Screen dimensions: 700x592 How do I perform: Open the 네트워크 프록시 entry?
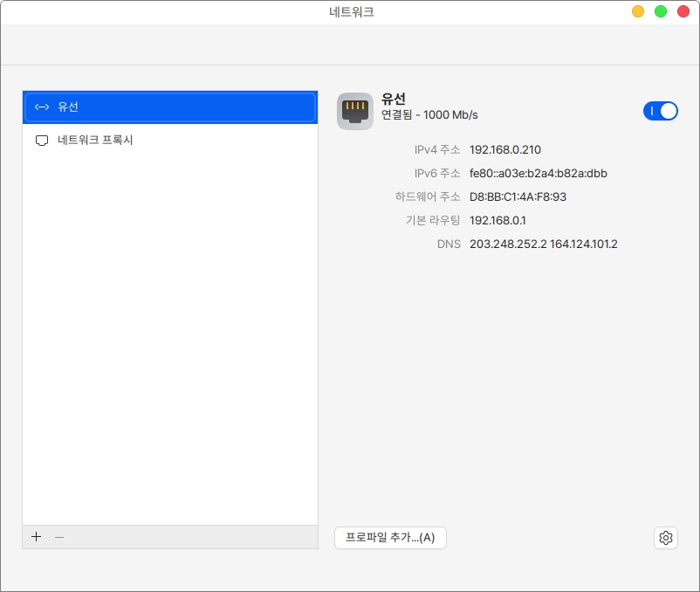tap(95, 141)
